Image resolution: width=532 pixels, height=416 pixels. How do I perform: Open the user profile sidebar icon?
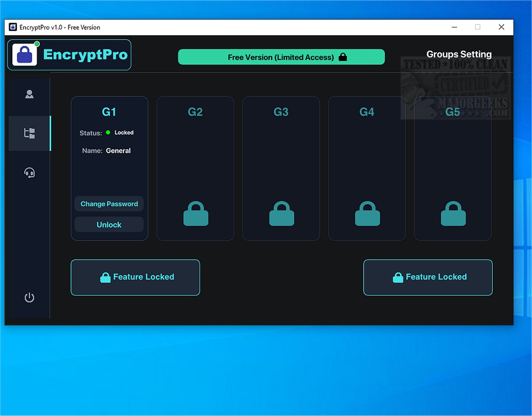click(29, 94)
